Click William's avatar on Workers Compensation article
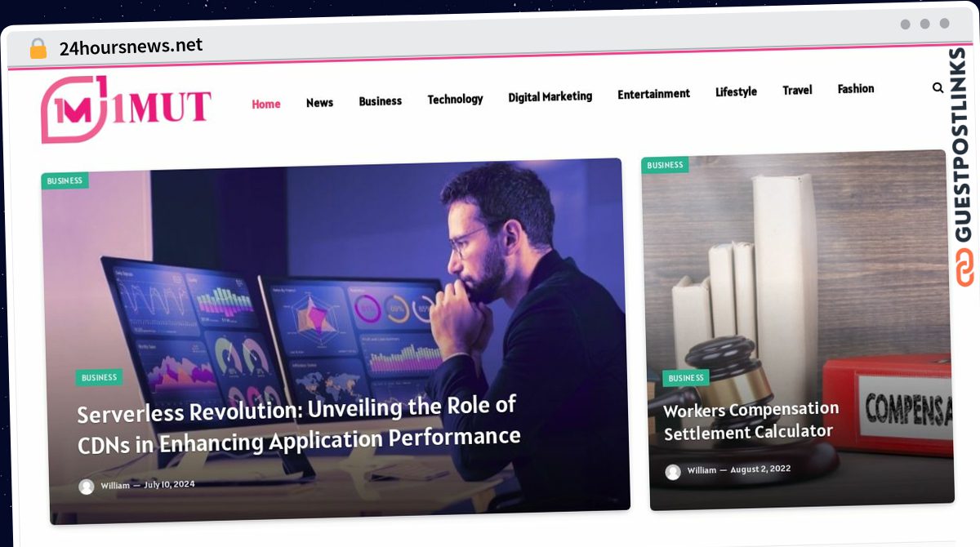Image resolution: width=980 pixels, height=547 pixels. click(673, 472)
